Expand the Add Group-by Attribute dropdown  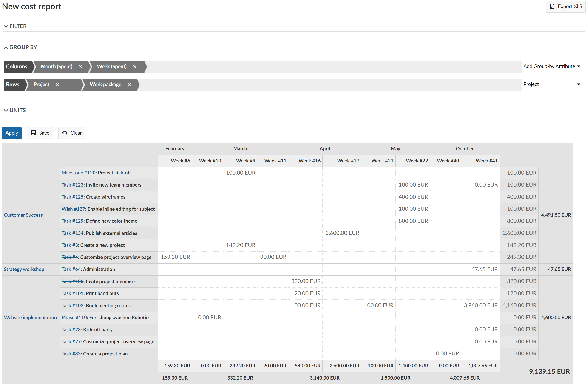click(x=552, y=66)
